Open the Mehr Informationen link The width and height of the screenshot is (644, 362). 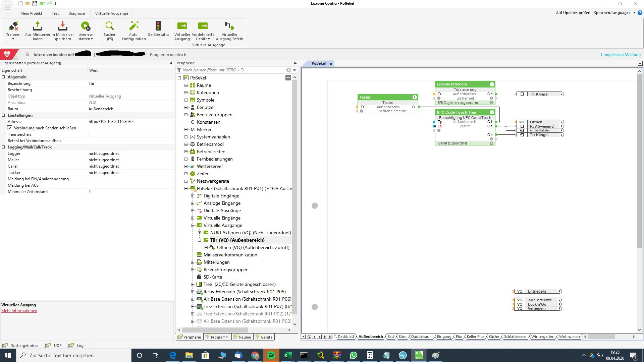19,311
